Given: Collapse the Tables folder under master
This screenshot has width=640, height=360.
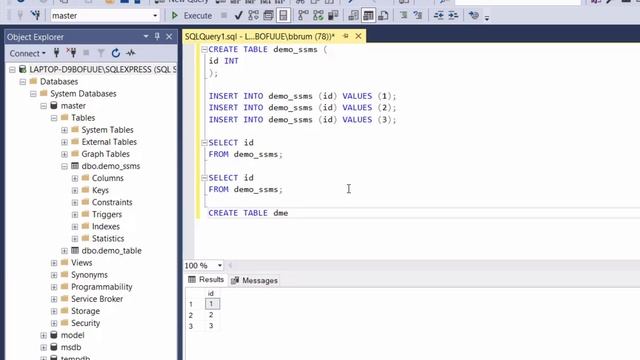Looking at the screenshot, I should tap(54, 118).
